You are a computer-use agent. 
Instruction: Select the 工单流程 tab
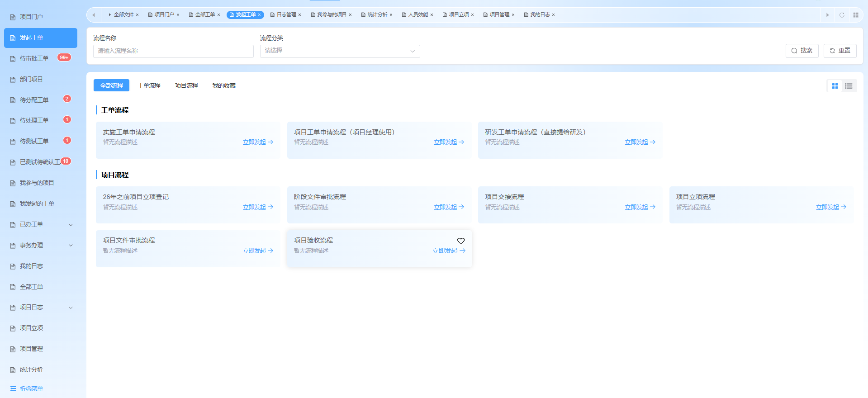coord(149,85)
